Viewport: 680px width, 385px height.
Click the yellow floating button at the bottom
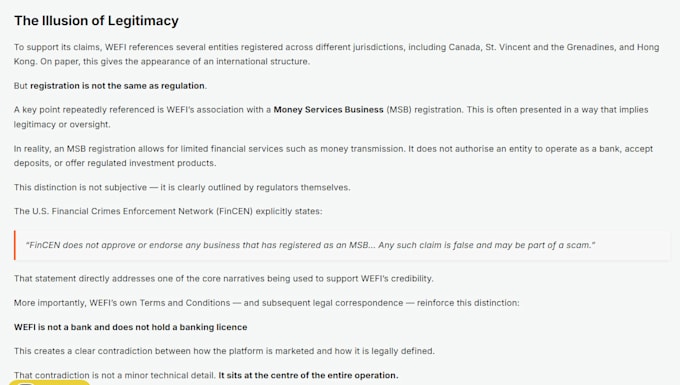[49, 382]
